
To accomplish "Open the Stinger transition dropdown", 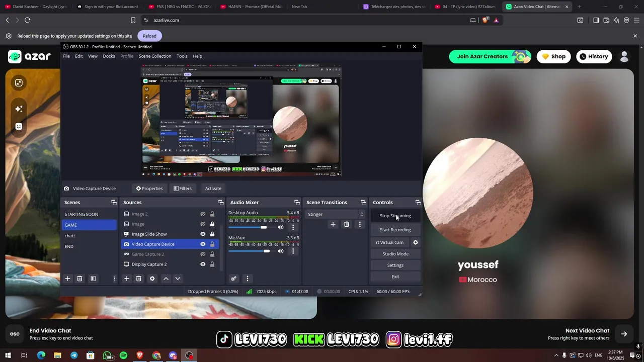I will [336, 214].
